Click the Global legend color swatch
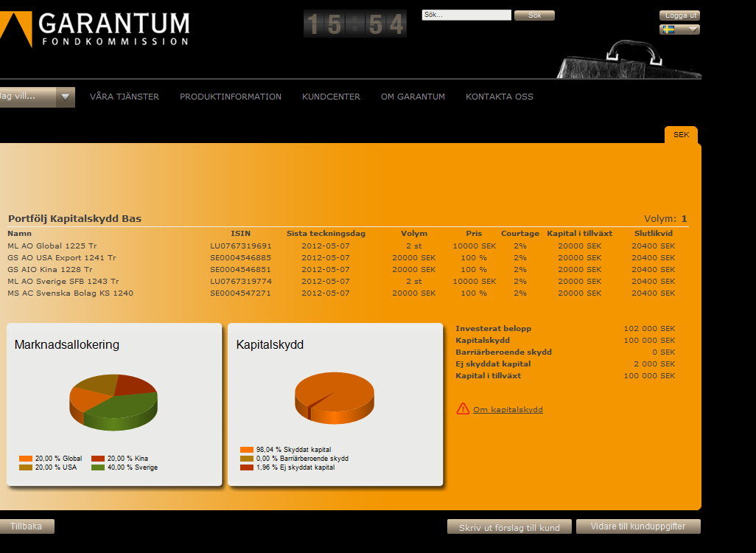756x553 pixels. coord(26,459)
